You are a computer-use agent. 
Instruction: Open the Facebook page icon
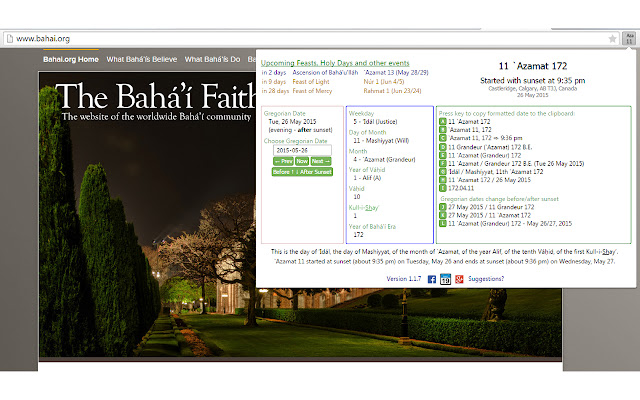432,279
